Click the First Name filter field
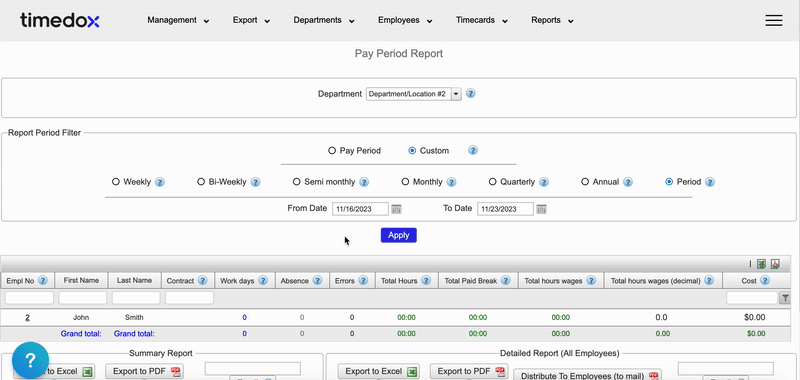This screenshot has height=380, width=800. pos(83,298)
